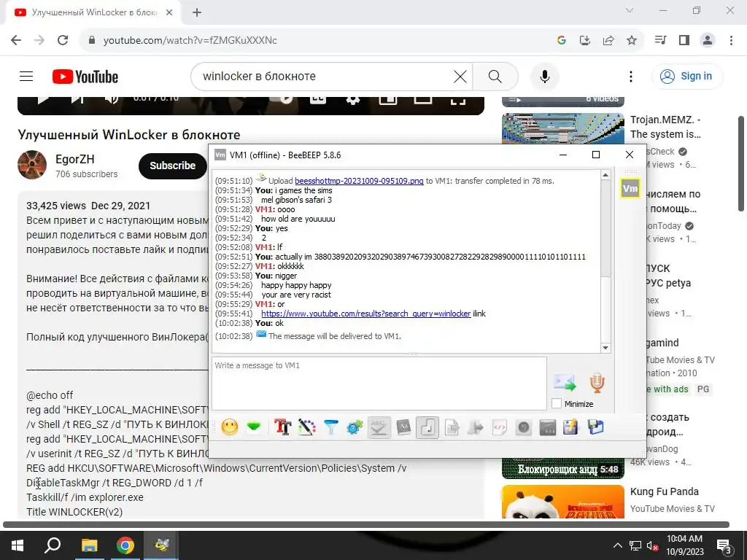Expand the system tray hidden icons chevron
The height and width of the screenshot is (560, 747).
[617, 545]
